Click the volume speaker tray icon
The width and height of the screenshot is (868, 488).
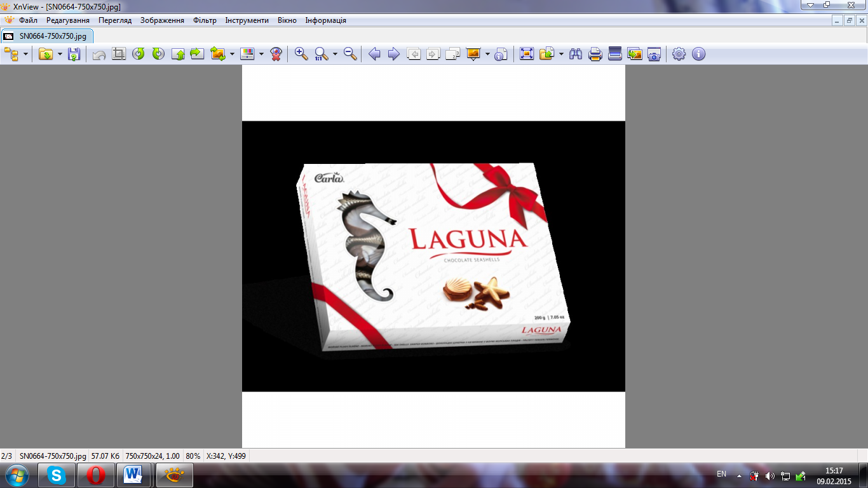click(770, 475)
